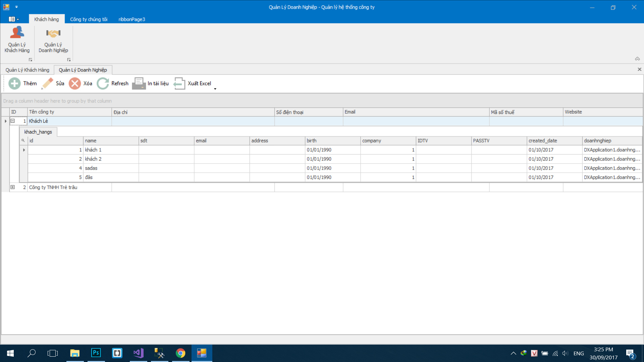644x362 pixels.
Task: Expand Công ty TNHH Trẻ trâu row
Action: coord(13,187)
